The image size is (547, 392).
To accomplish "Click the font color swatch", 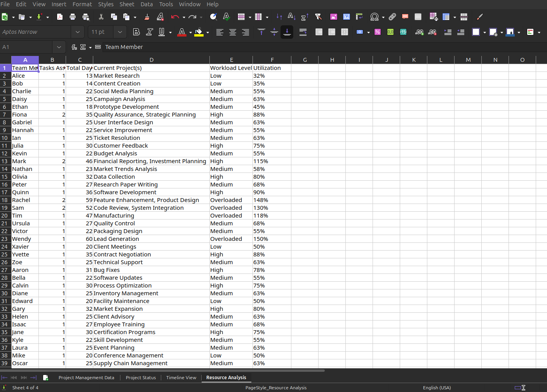I will click(x=181, y=32).
